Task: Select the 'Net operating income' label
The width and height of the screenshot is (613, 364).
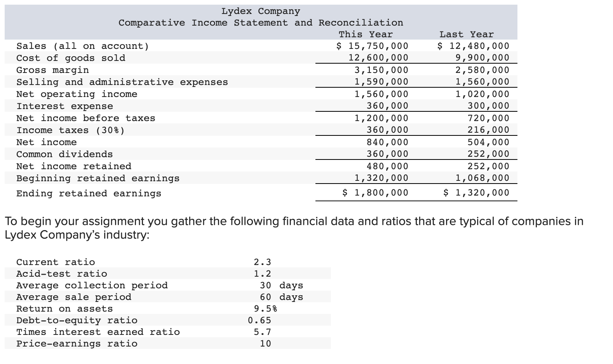Action: pyautogui.click(x=77, y=94)
